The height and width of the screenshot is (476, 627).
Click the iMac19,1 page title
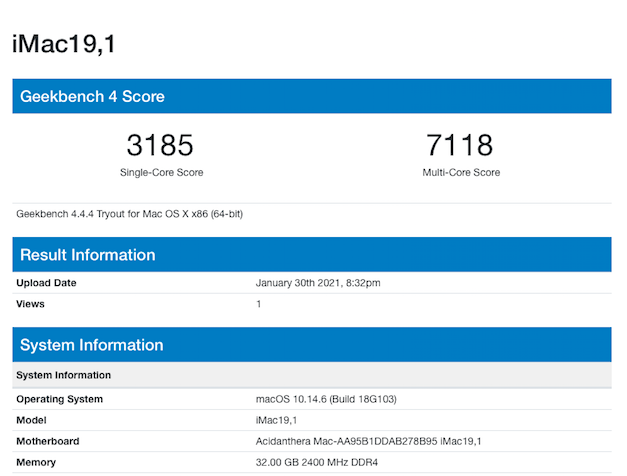click(68, 43)
